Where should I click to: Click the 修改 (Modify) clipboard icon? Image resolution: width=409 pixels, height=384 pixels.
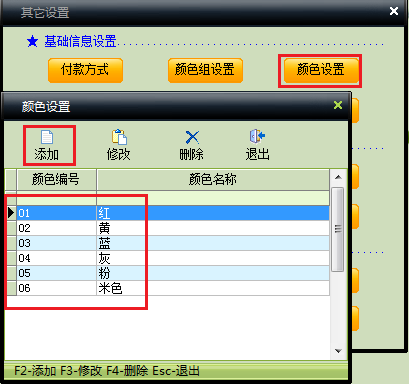[x=119, y=137]
